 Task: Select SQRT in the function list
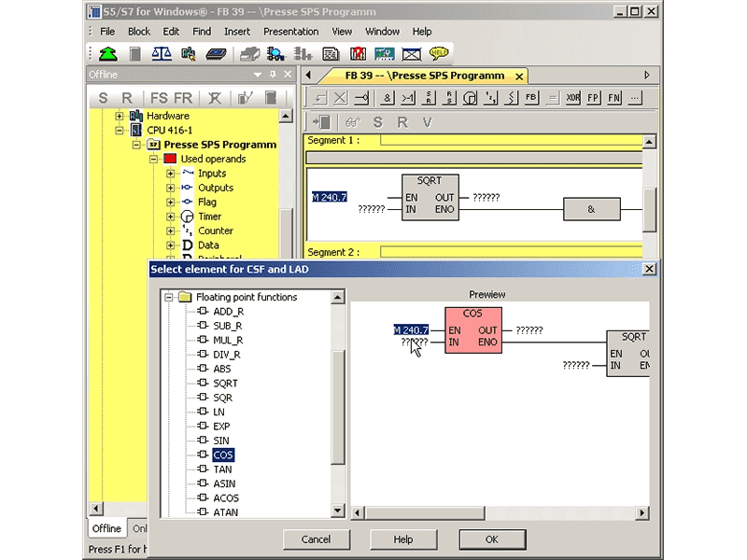point(225,384)
